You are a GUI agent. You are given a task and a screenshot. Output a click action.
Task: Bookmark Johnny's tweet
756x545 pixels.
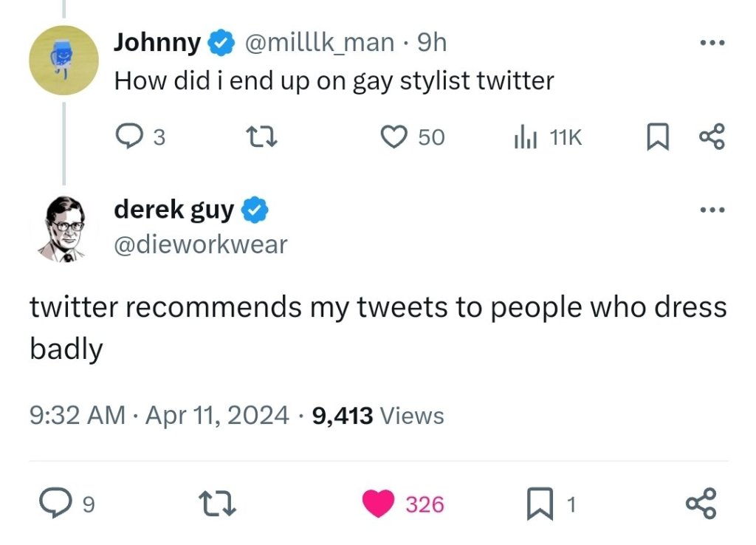pos(656,137)
